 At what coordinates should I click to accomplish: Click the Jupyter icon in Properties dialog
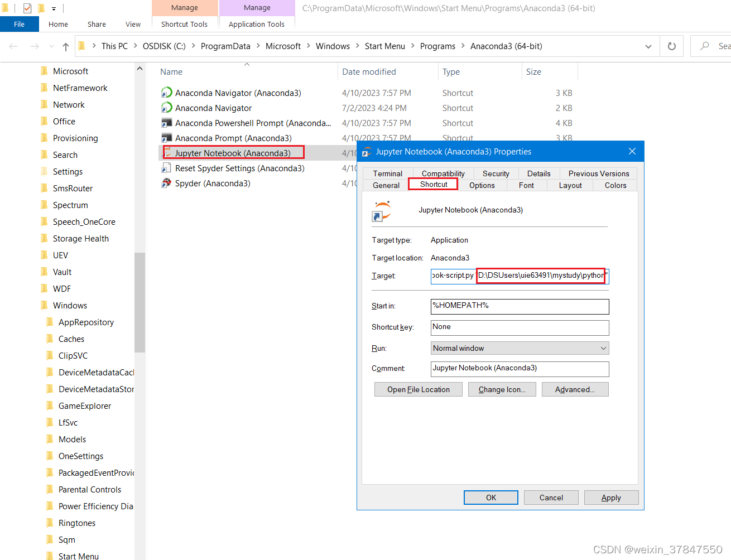[x=382, y=211]
